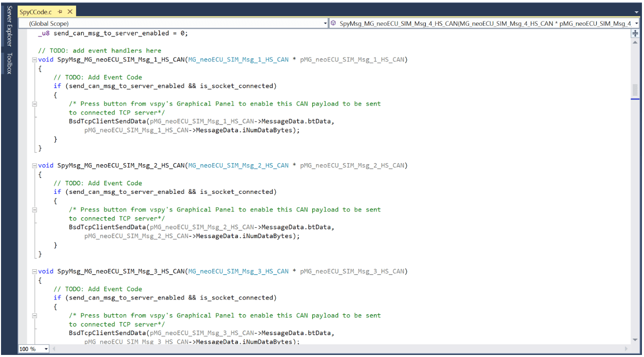644x357 pixels.
Task: Open the member function list dropdown
Action: pyautogui.click(x=637, y=24)
